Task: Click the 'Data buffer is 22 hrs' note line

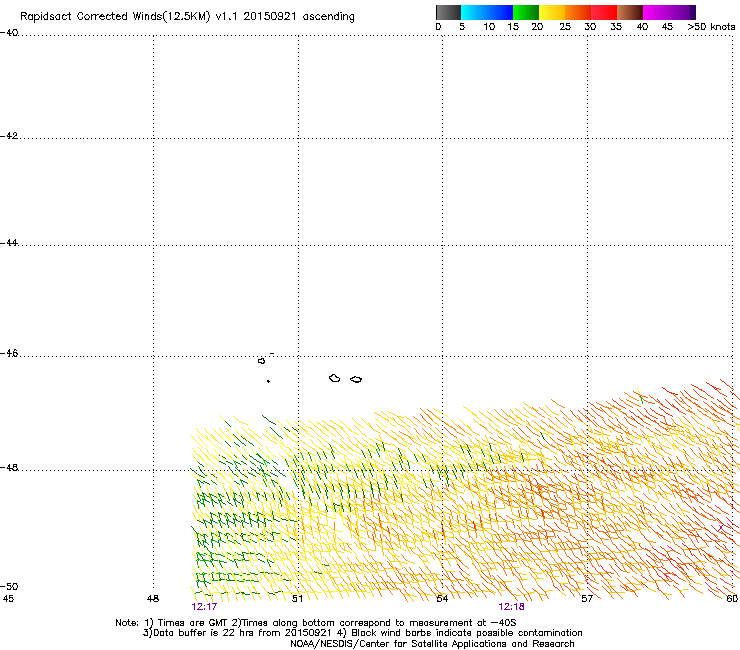Action: (362, 633)
